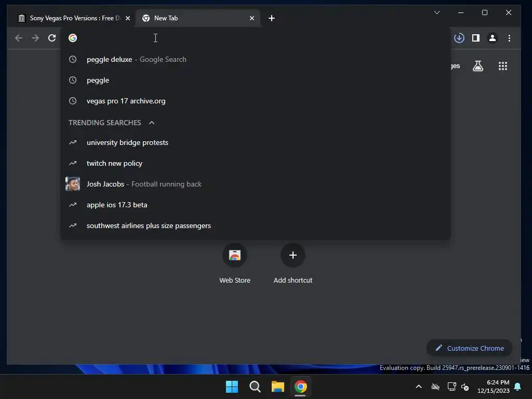Choose 'vegas pro 17 archive.org' suggestion
This screenshot has height=399, width=532.
coord(256,101)
